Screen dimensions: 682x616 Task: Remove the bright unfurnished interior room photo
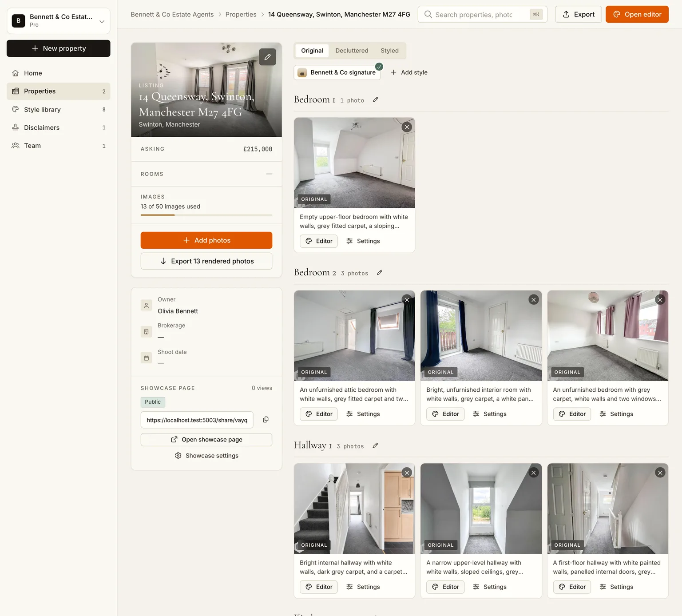click(534, 300)
